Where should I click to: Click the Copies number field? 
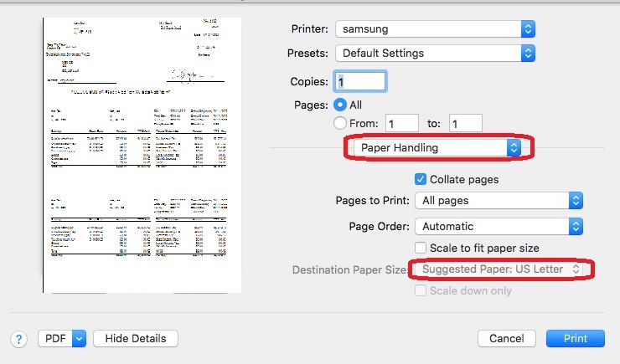360,81
